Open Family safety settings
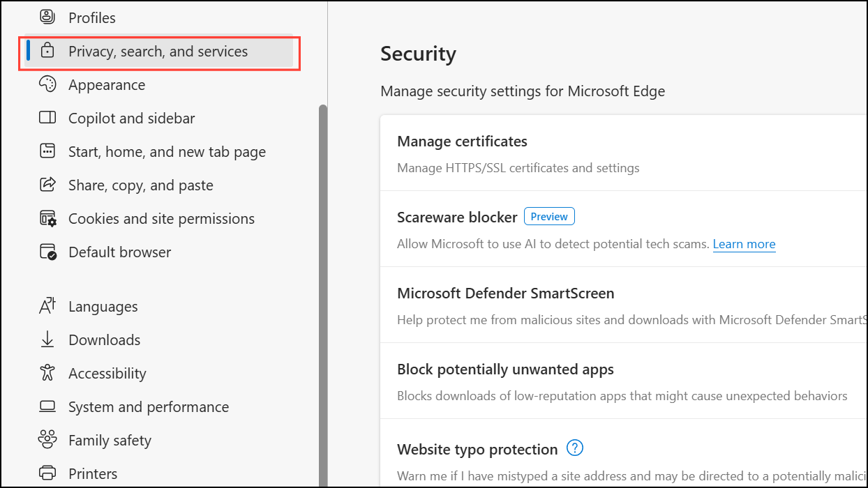Image resolution: width=868 pixels, height=488 pixels. (110, 441)
